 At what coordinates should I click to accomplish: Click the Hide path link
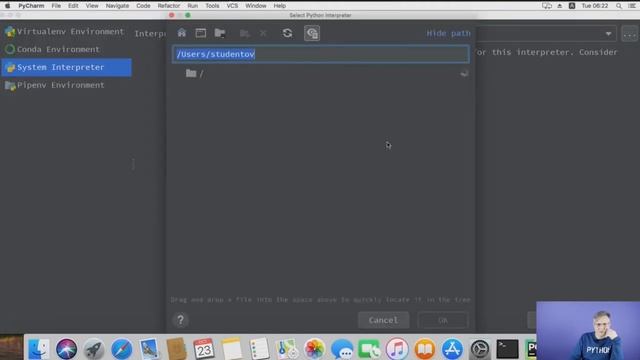449,33
